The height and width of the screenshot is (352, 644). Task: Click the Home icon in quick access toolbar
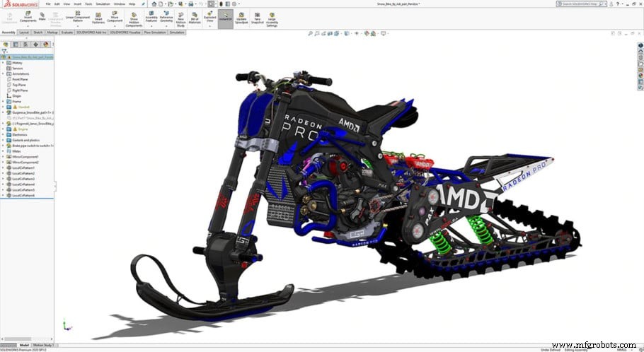click(x=154, y=4)
